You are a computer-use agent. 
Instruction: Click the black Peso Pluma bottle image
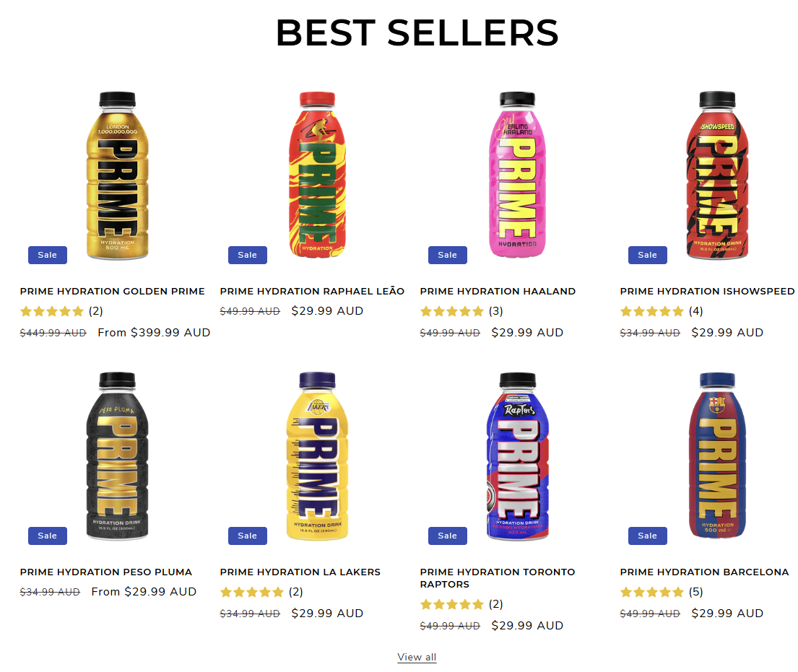[x=117, y=456]
